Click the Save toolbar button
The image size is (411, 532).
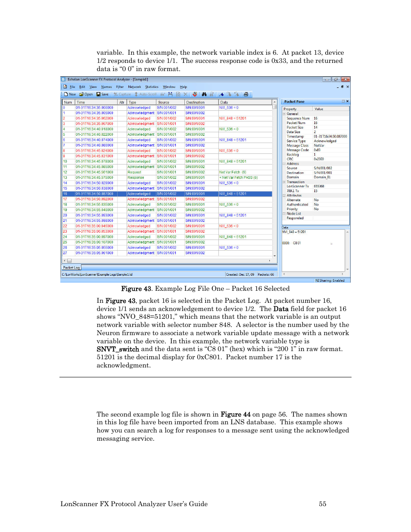(x=103, y=94)
